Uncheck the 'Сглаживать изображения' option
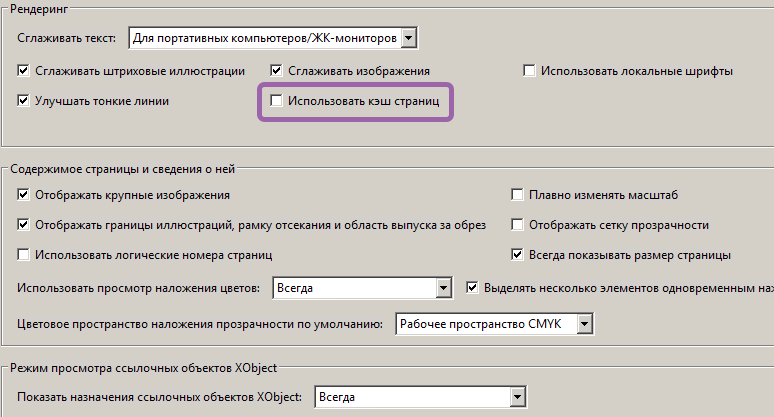Viewport: 774px width, 417px height. click(277, 71)
